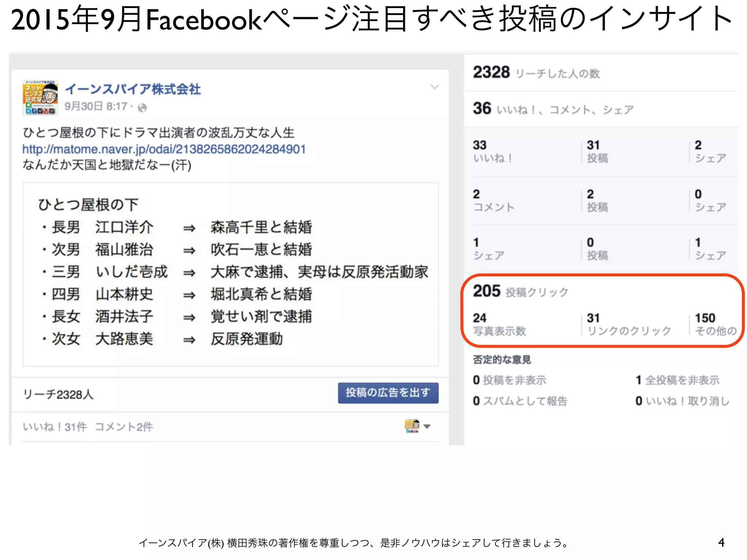The height and width of the screenshot is (560, 747).
Task: Click the 31 リンクのクリック value
Action: click(629, 324)
